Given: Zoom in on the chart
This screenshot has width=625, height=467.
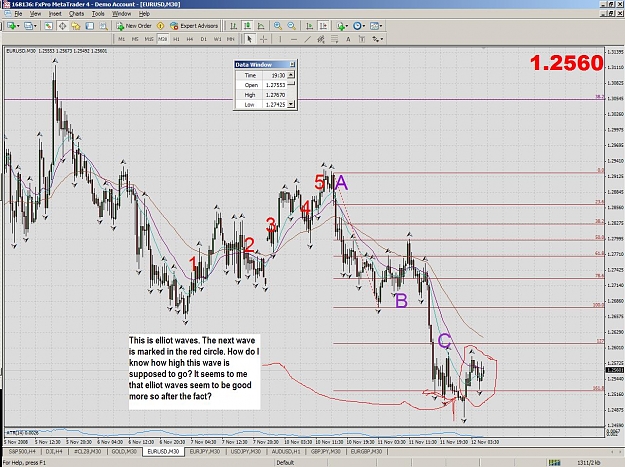Looking at the screenshot, I should click(x=278, y=26).
